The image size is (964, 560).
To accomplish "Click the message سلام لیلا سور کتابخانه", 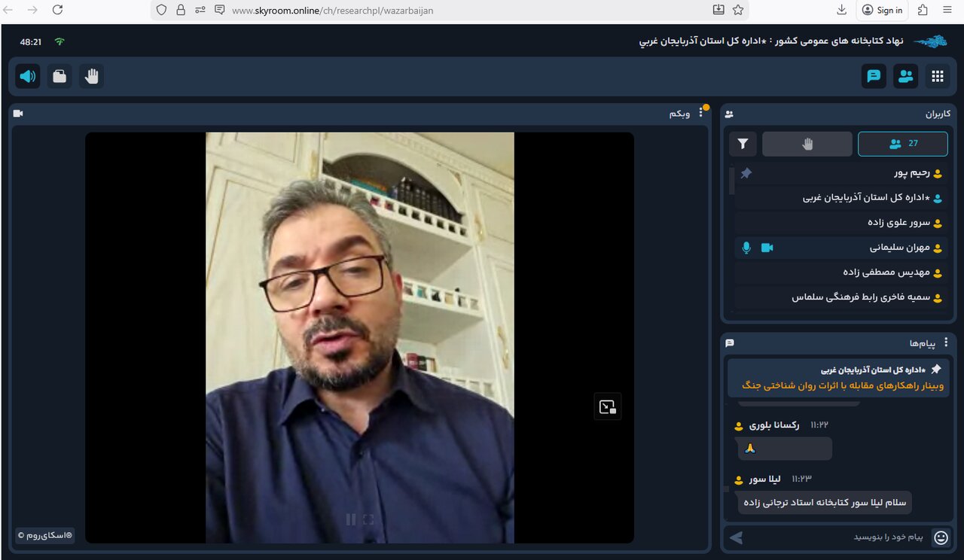I will tap(825, 502).
